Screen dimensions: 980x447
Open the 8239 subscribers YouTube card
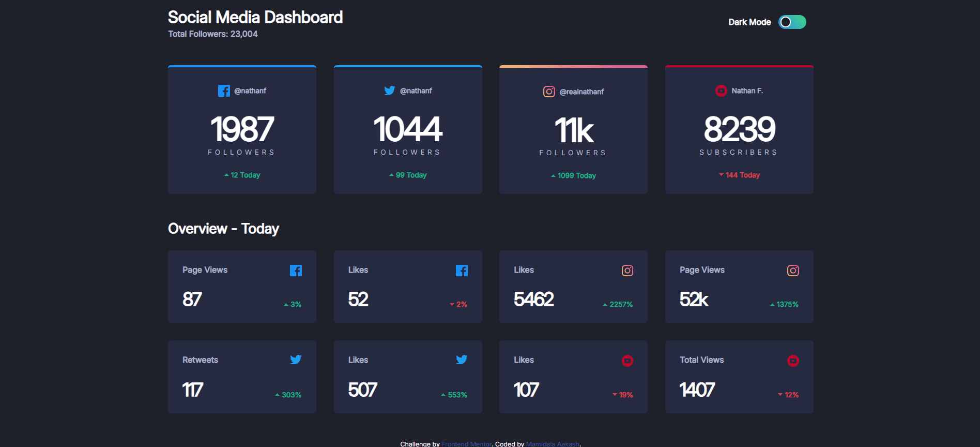pos(739,130)
